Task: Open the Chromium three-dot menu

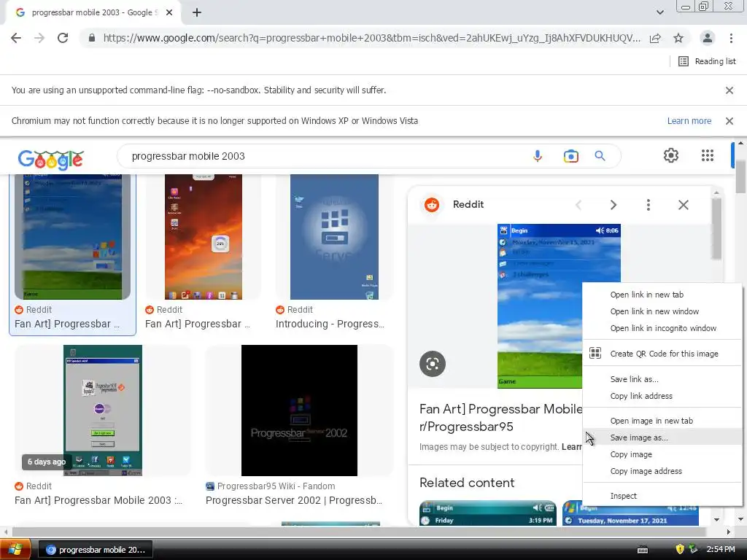Action: click(x=731, y=38)
